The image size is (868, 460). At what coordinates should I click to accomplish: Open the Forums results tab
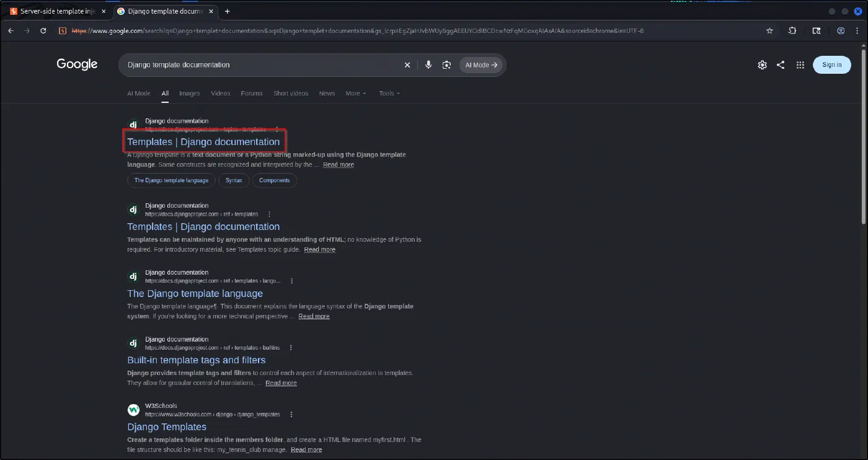pos(252,94)
